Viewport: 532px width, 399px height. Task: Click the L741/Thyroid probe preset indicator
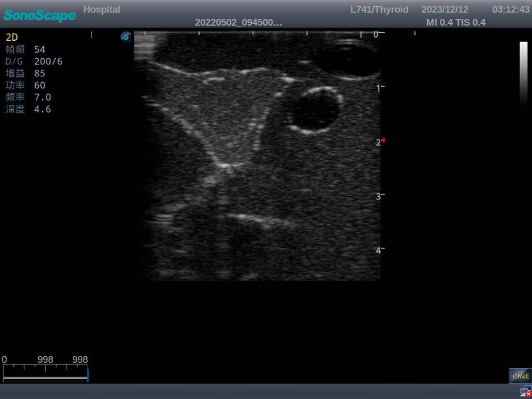tap(379, 9)
